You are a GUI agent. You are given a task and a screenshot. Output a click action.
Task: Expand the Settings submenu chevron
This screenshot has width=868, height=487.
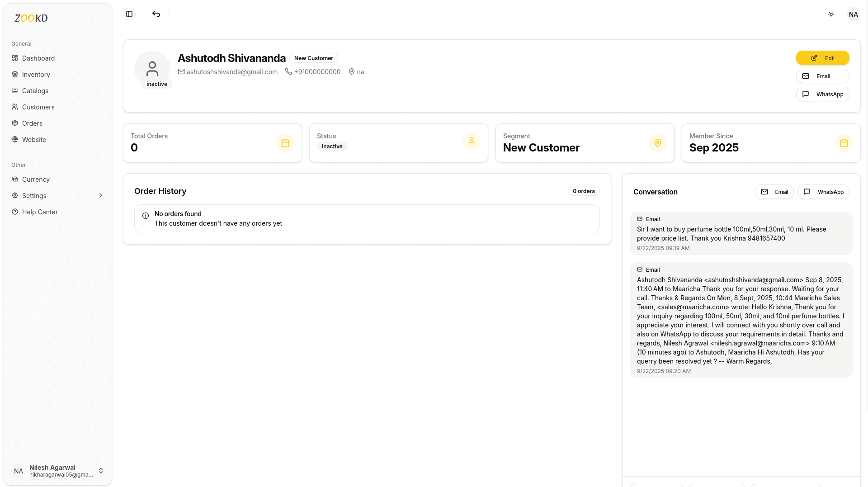pos(100,195)
